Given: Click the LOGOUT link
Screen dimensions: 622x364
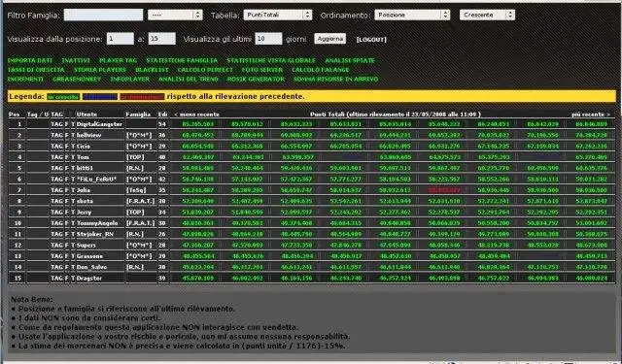Looking at the screenshot, I should pos(371,40).
